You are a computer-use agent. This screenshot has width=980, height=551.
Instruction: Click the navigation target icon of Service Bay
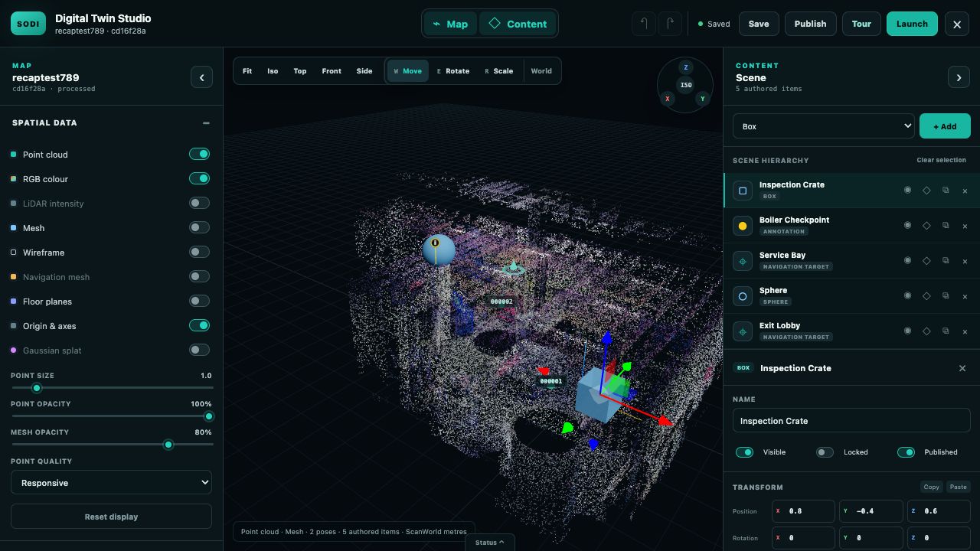[743, 261]
